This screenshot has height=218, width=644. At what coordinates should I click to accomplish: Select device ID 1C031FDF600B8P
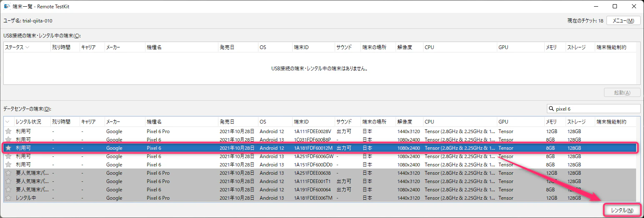312,140
